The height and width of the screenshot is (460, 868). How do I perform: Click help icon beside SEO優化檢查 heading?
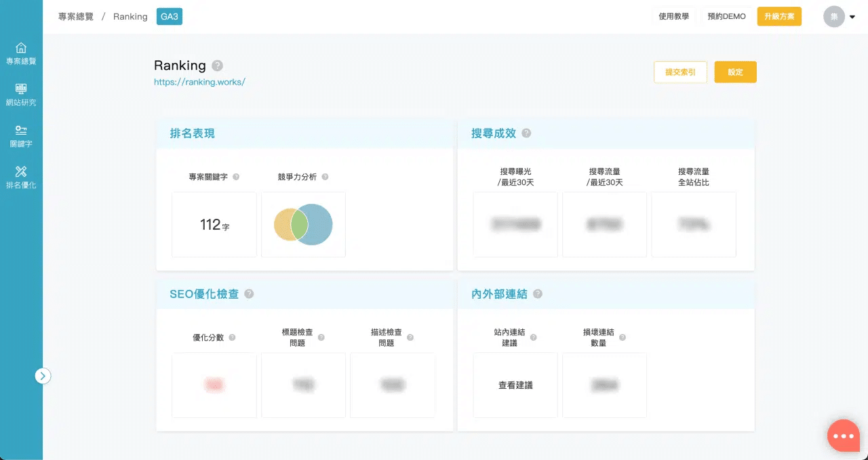click(249, 294)
